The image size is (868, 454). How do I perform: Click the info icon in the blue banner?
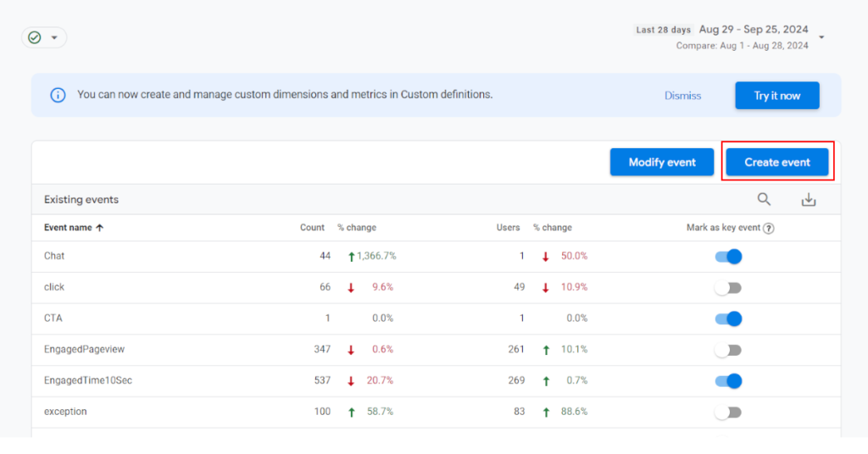point(58,95)
